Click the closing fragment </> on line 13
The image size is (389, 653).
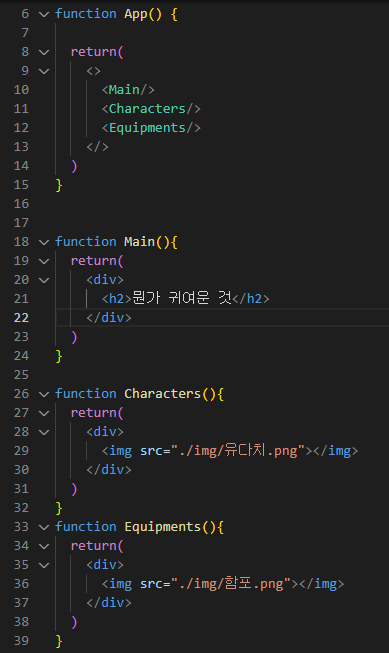pyautogui.click(x=97, y=147)
